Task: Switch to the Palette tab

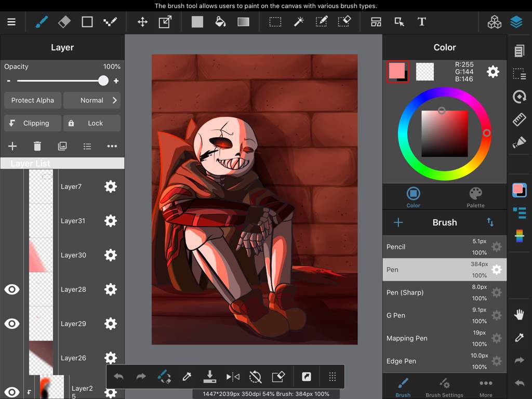Action: click(x=475, y=197)
